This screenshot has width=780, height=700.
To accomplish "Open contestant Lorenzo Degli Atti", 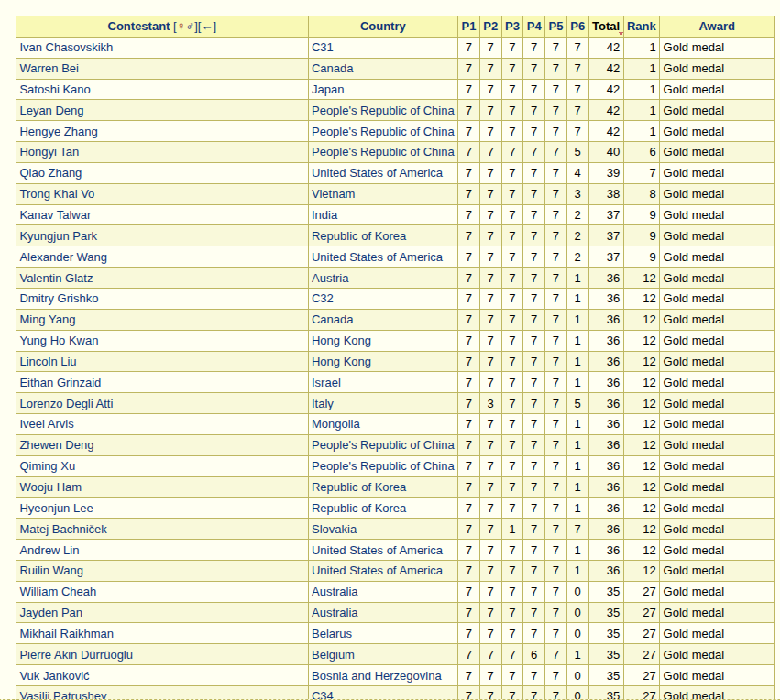I will click(x=66, y=404).
